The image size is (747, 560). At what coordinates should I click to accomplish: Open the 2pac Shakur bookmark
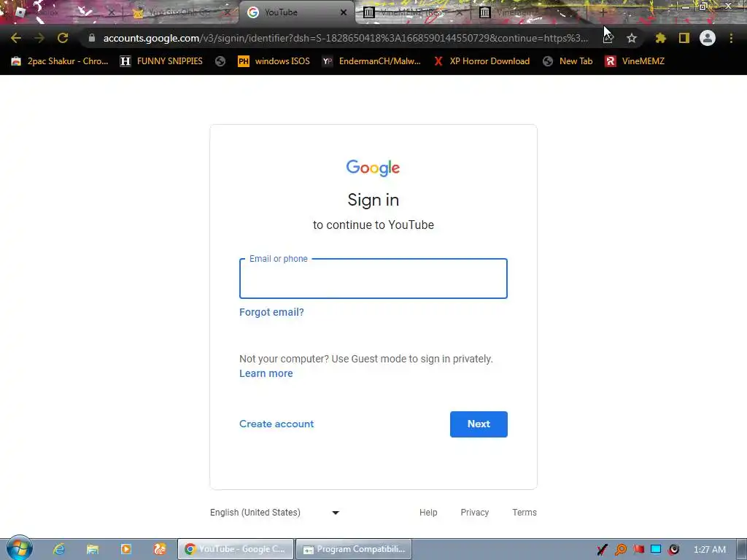pos(60,61)
